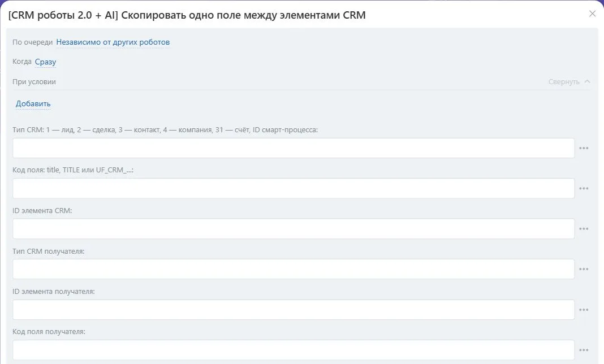604x364 pixels.
Task: Focus the ID элемента получателя input
Action: (x=294, y=310)
